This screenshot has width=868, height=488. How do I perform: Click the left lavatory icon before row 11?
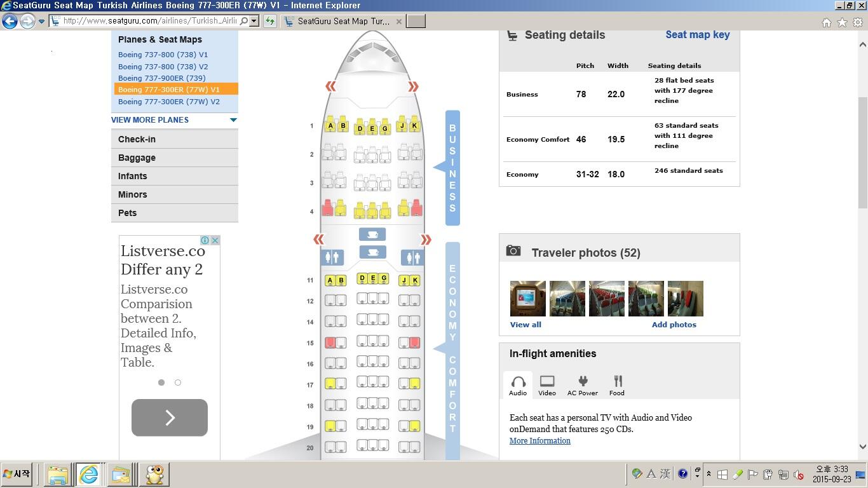[x=332, y=257]
